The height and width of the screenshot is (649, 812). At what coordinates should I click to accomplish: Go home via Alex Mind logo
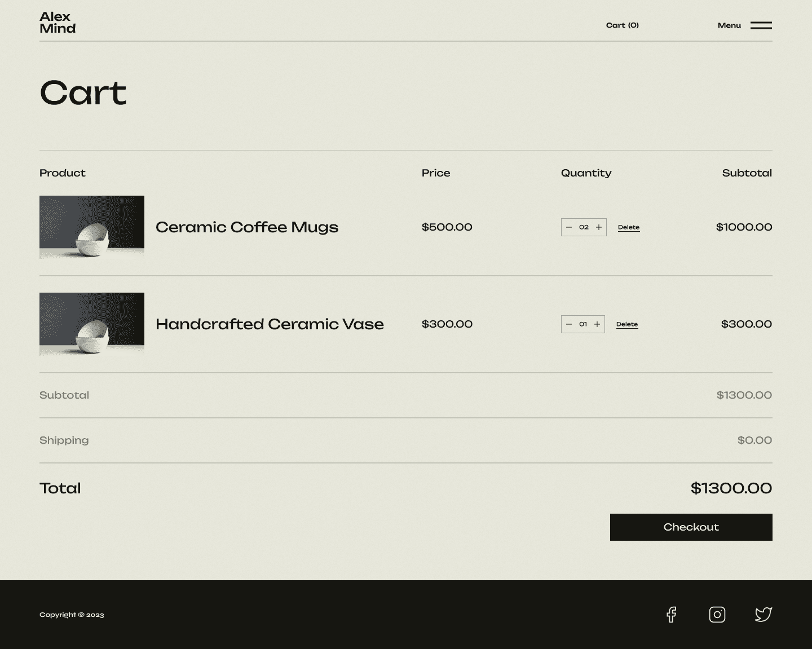[x=58, y=23]
